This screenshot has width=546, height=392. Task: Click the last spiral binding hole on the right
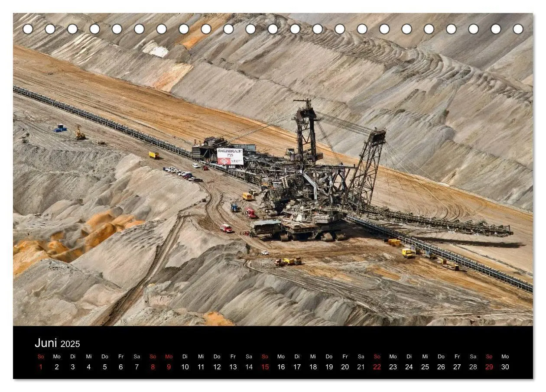coord(518,29)
